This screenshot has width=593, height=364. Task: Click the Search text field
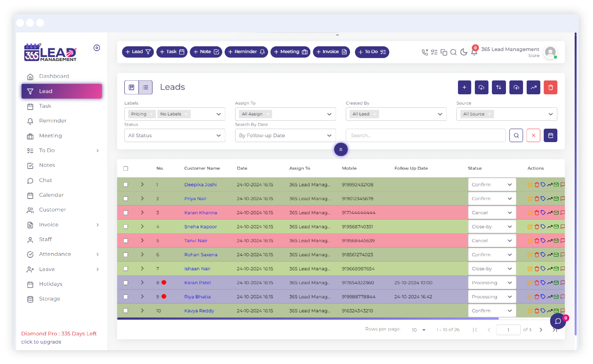[426, 135]
